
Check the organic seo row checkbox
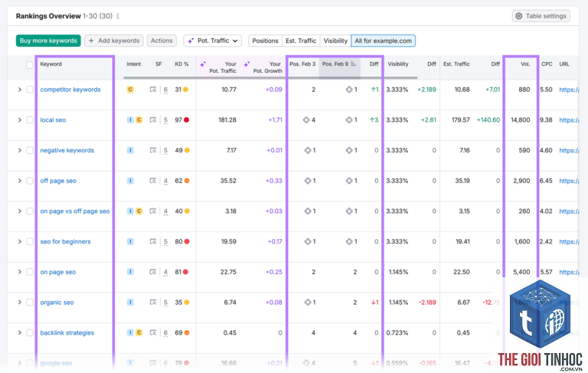30,303
